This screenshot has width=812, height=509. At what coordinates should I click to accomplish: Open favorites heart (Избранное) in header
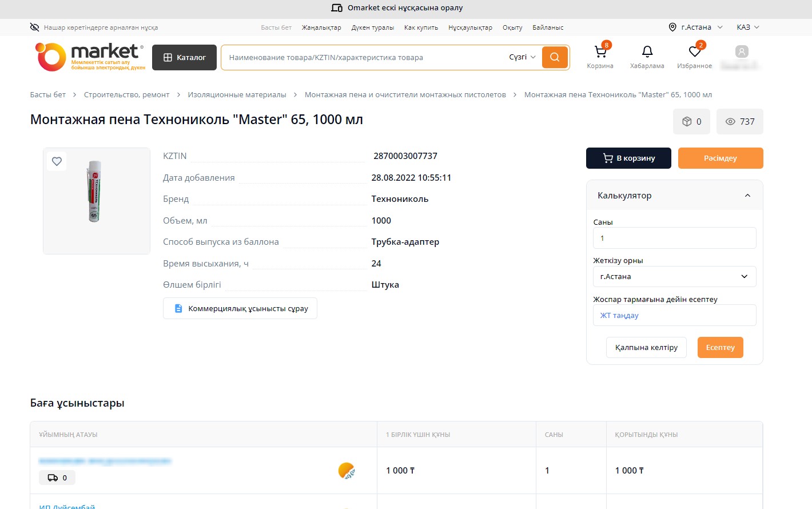point(694,52)
